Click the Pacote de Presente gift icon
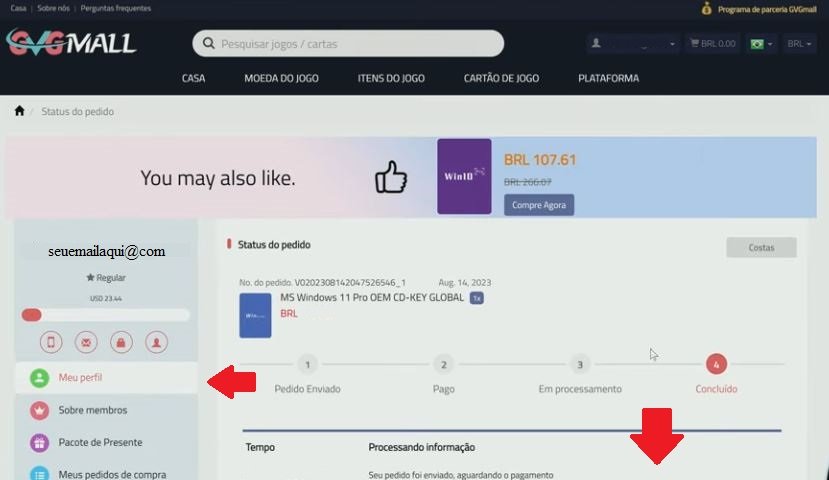 click(39, 442)
